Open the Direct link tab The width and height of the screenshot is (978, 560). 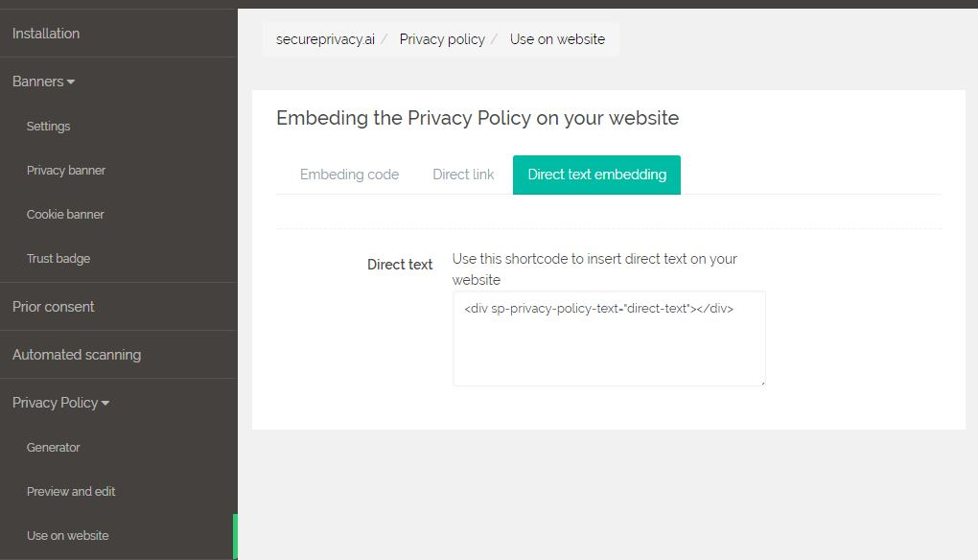click(463, 175)
